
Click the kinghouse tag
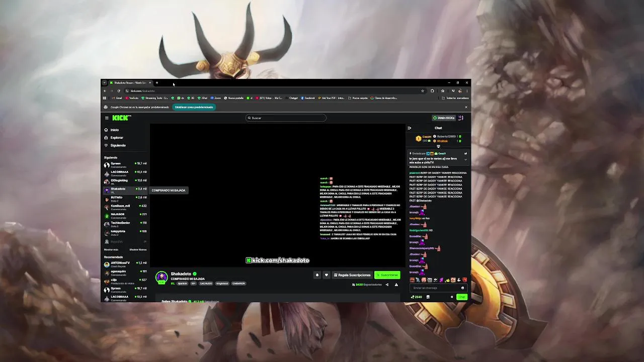[222, 284]
